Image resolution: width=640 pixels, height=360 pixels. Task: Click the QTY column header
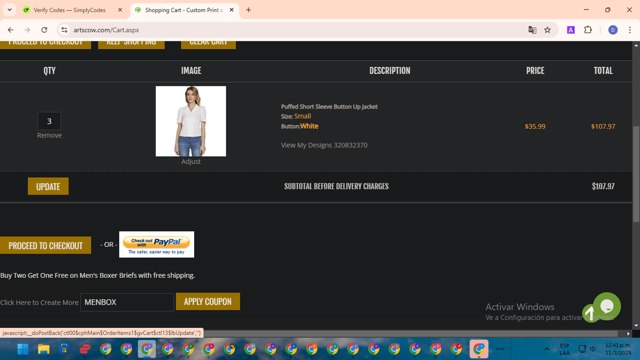tap(49, 71)
